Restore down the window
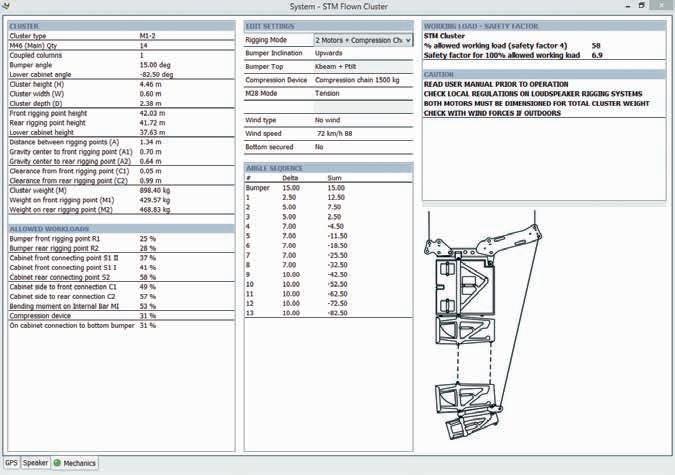The image size is (675, 475). 641,6
